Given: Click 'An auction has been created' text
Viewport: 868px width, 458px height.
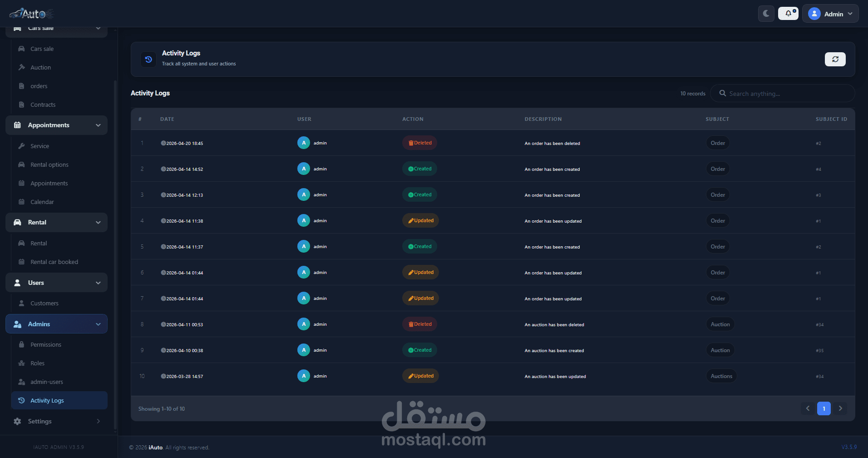Looking at the screenshot, I should click(x=554, y=350).
